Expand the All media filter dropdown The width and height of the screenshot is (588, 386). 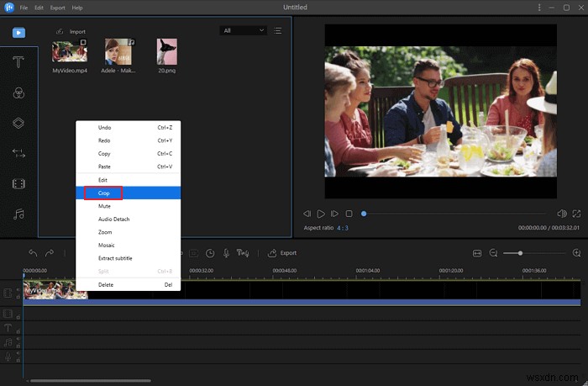click(x=244, y=30)
